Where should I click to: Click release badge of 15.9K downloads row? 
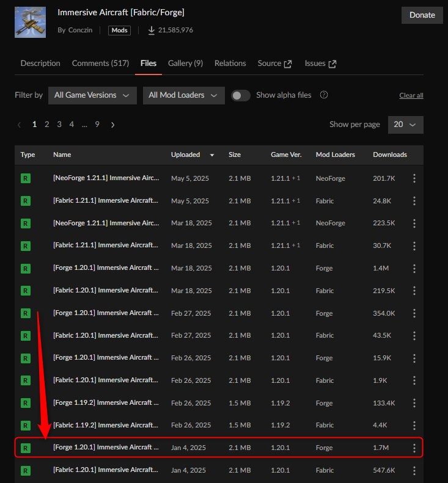pos(26,358)
